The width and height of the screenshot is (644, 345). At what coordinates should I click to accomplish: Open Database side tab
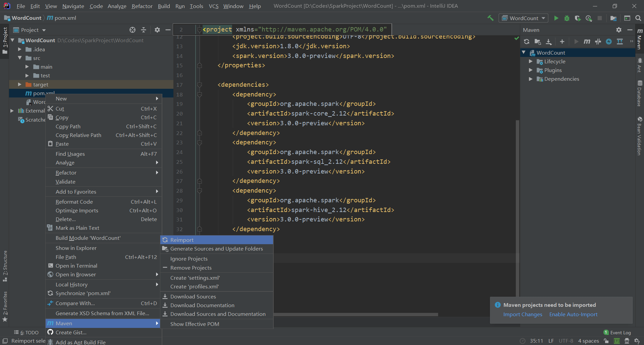640,93
